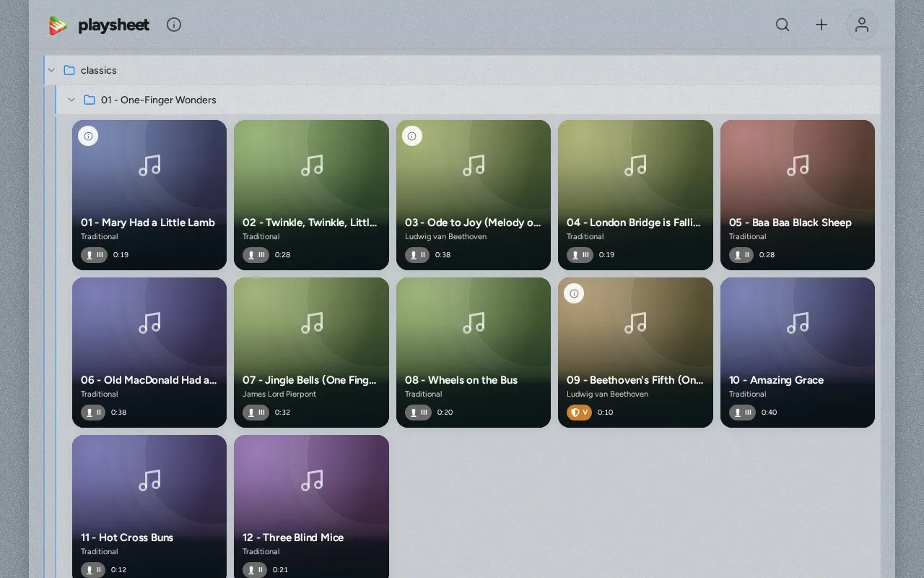
Task: Open the 06 - Old MacDonald card
Action: [x=149, y=353]
